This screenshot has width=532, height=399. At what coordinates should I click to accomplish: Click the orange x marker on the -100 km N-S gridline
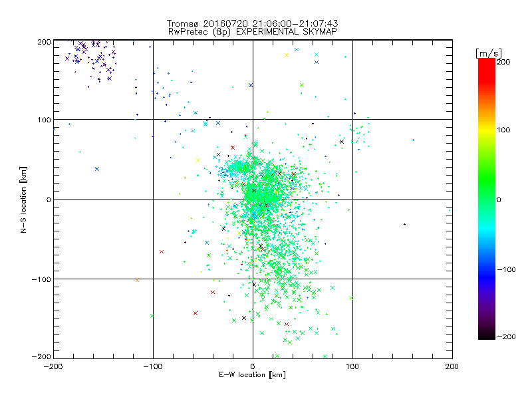coord(137,280)
